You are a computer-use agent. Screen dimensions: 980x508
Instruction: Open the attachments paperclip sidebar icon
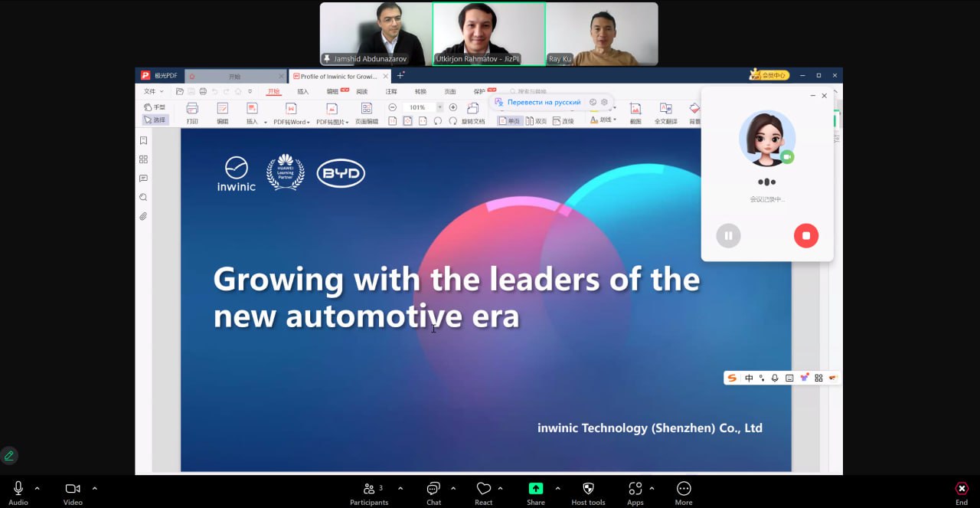143,217
